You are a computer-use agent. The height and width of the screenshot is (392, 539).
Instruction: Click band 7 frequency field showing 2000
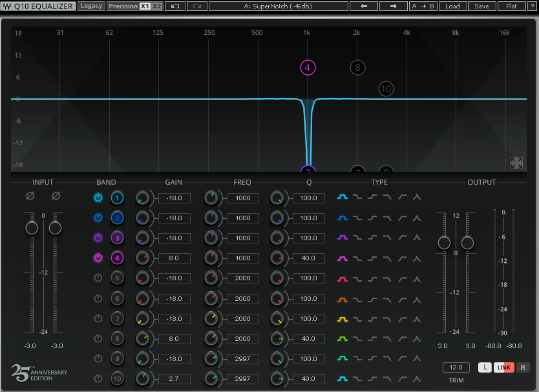tap(243, 319)
